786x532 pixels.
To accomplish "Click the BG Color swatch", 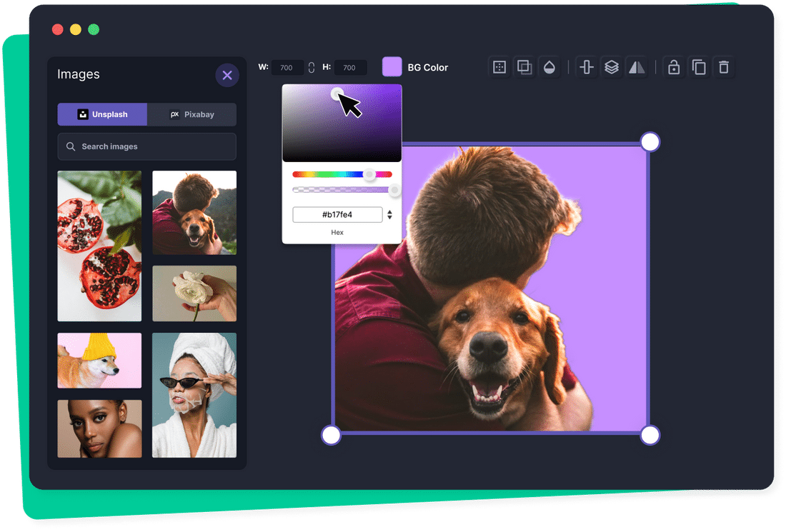I will pyautogui.click(x=392, y=67).
